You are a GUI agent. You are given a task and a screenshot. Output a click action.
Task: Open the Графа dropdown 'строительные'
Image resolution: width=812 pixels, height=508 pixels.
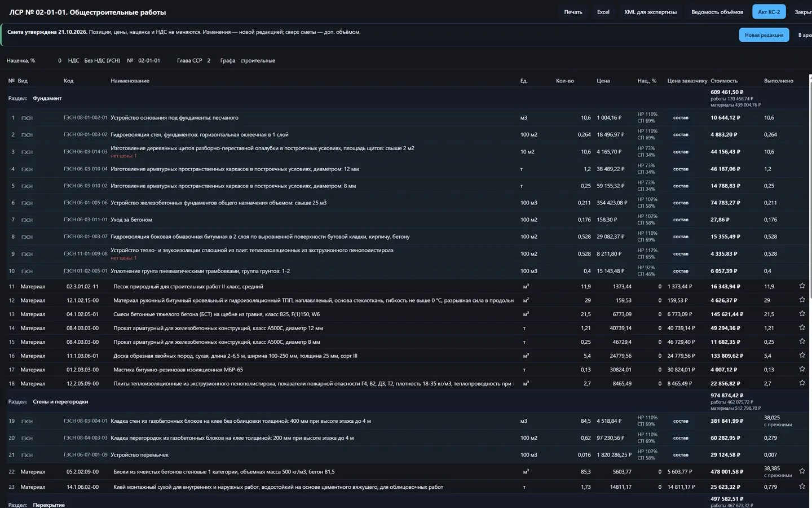click(258, 60)
